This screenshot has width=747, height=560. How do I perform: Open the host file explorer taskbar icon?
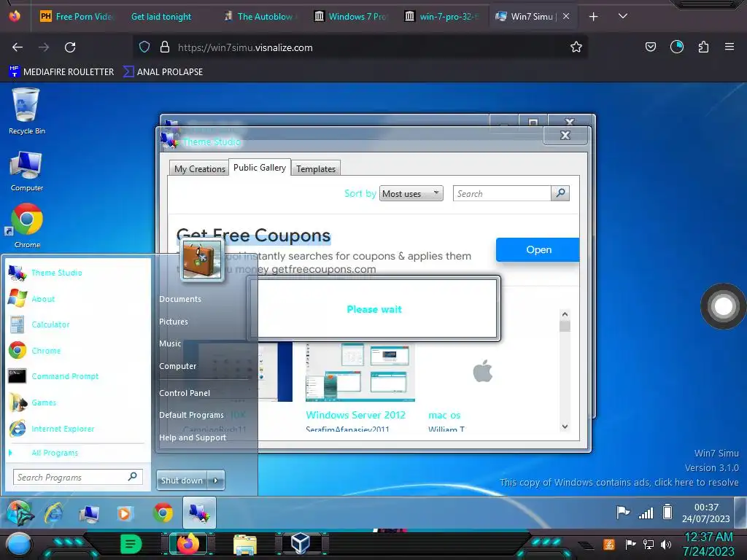[x=245, y=544]
